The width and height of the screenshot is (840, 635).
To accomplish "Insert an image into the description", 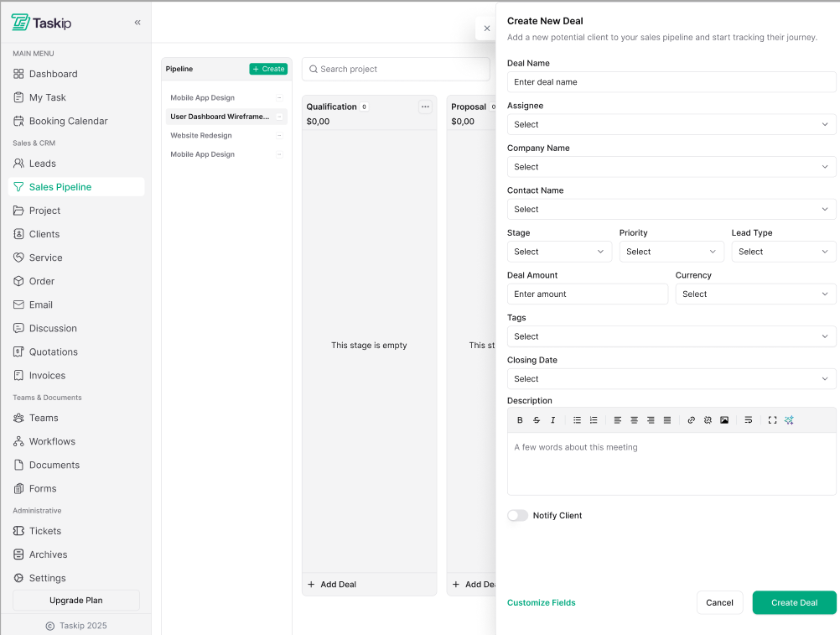I will point(724,420).
